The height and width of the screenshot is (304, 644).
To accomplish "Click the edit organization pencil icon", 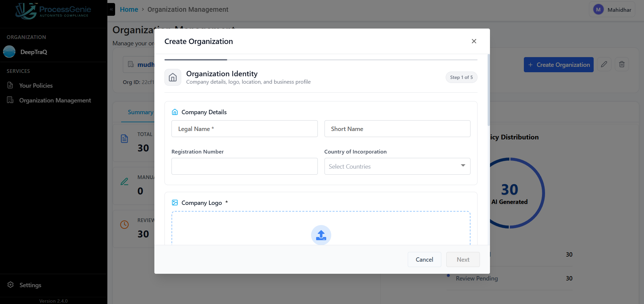I will pyautogui.click(x=604, y=64).
